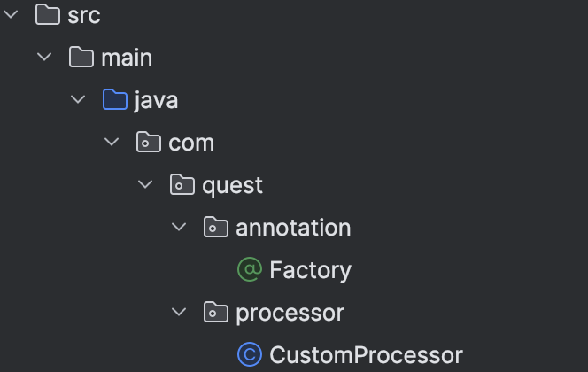Collapse the annotation package chevron
This screenshot has width=588, height=372.
click(x=178, y=228)
